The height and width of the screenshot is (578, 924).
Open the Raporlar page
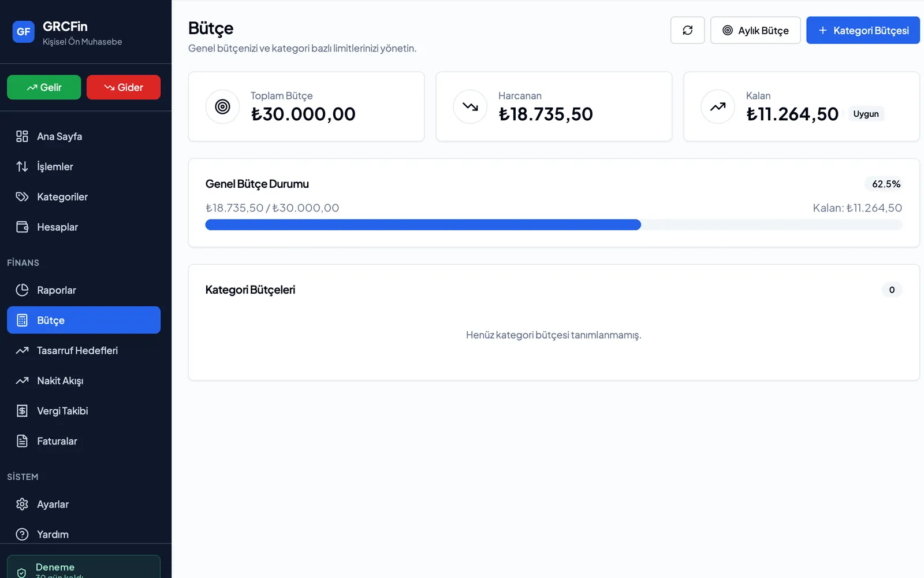pyautogui.click(x=84, y=290)
